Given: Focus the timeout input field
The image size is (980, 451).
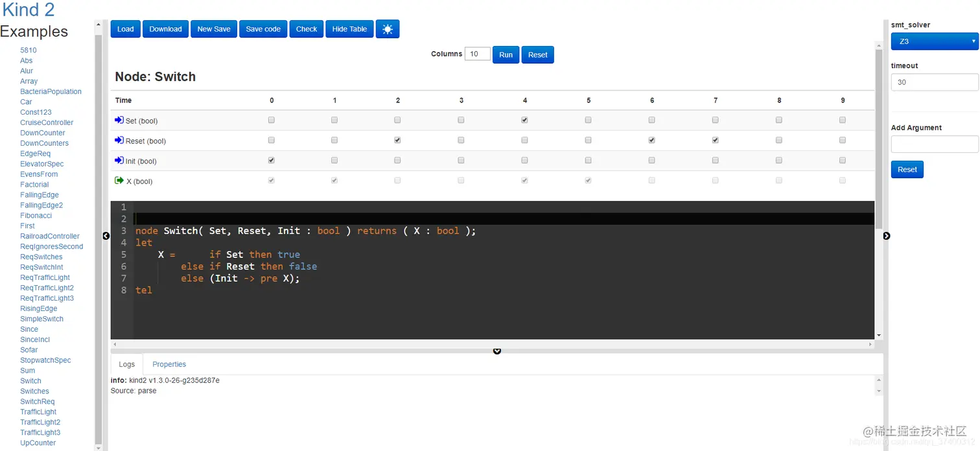Looking at the screenshot, I should point(934,82).
